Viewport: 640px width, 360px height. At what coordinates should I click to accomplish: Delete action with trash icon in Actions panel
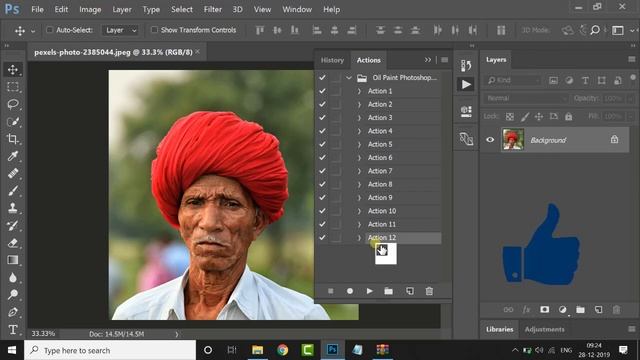429,291
